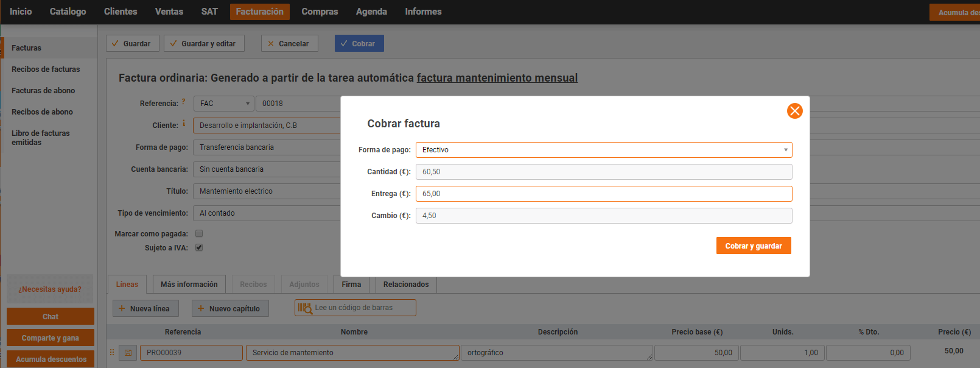This screenshot has width=980, height=368.
Task: Close the Cobrar factura dialog
Action: (x=794, y=111)
